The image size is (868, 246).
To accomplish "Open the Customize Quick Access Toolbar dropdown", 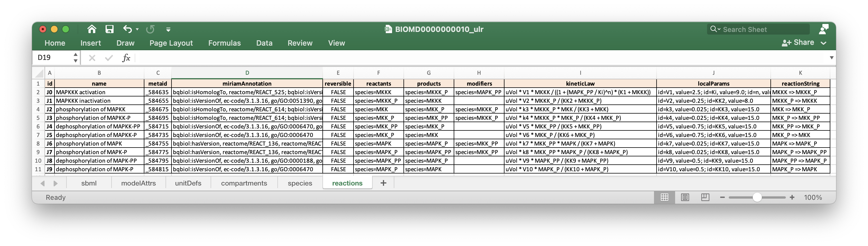I will 168,29.
